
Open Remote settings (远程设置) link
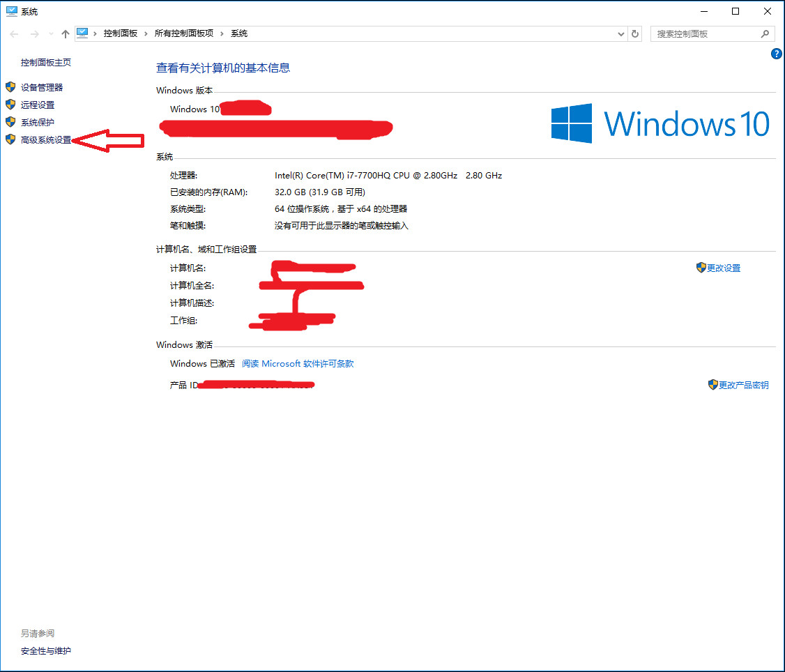coord(38,105)
